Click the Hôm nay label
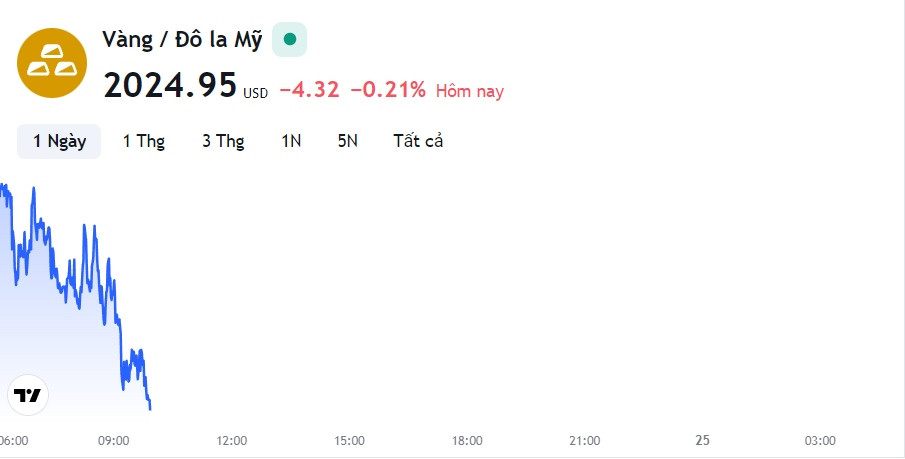905x459 pixels. tap(470, 91)
